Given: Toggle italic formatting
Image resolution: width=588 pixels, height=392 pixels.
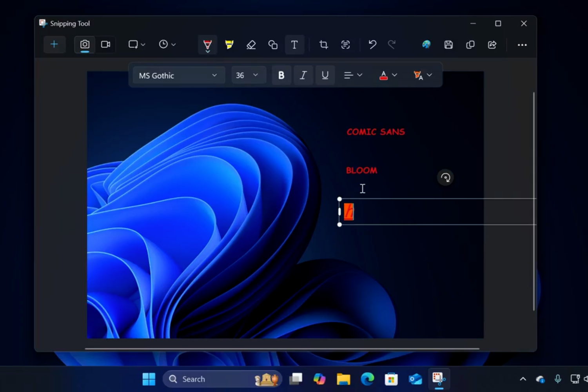Looking at the screenshot, I should 303,75.
